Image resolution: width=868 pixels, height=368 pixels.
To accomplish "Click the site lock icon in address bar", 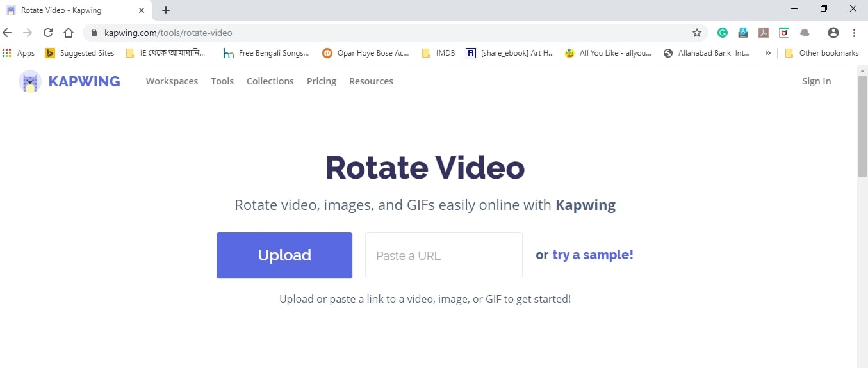I will tap(94, 33).
